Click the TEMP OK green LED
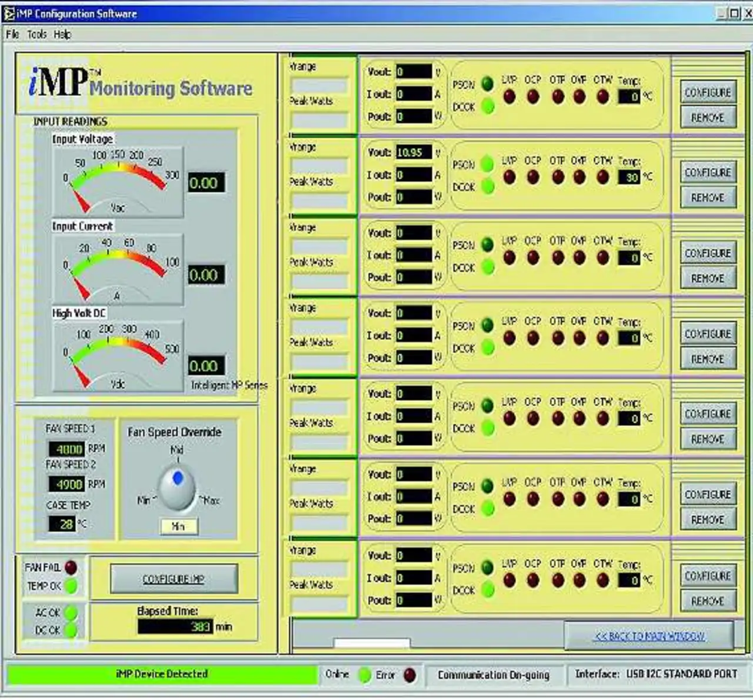The height and width of the screenshot is (700, 753). tap(71, 586)
